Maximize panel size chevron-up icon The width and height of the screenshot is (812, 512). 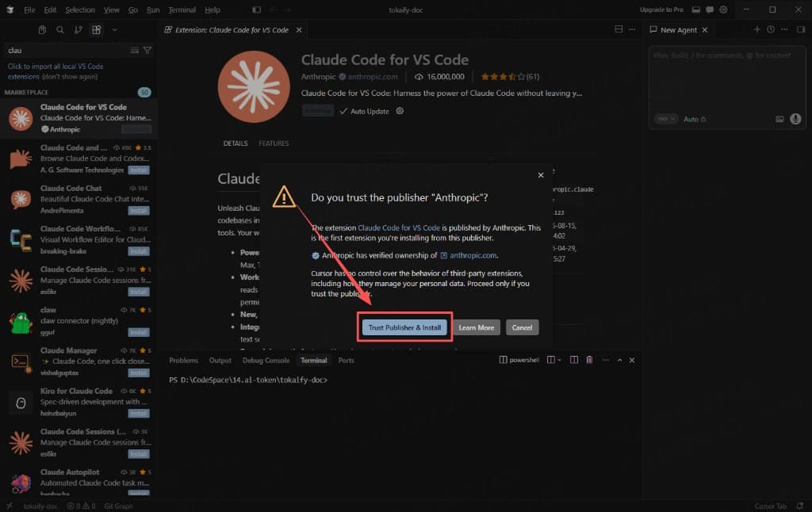[619, 360]
